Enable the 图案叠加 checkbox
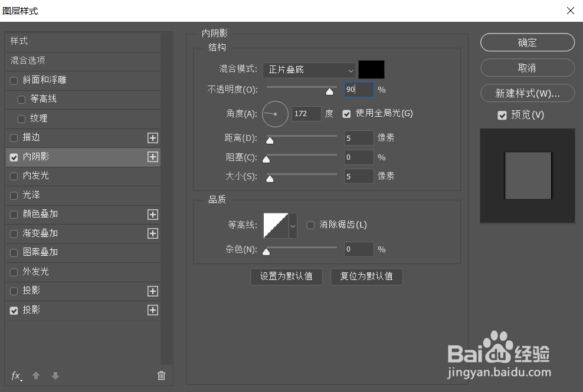The image size is (583, 392). (x=14, y=253)
